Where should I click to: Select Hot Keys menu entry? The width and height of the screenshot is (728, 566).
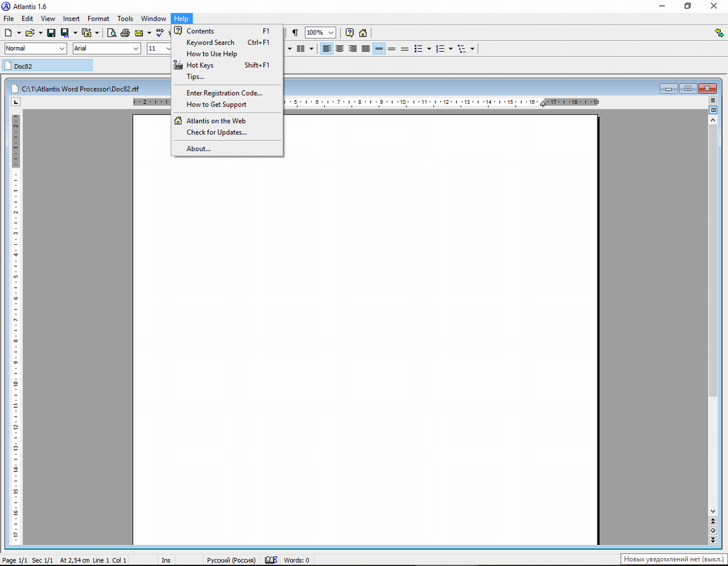coord(227,65)
